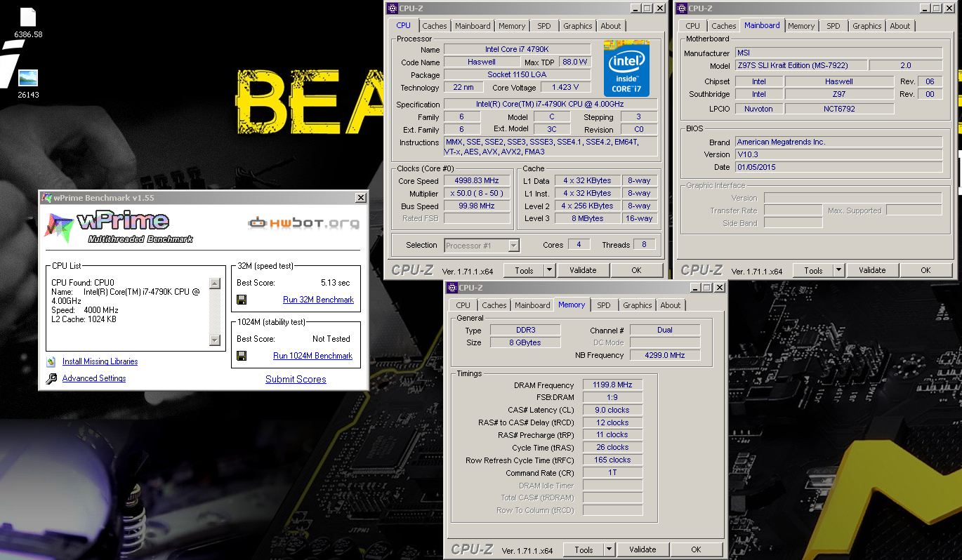
Task: Open Processor #1 selection dropdown
Action: tap(513, 246)
